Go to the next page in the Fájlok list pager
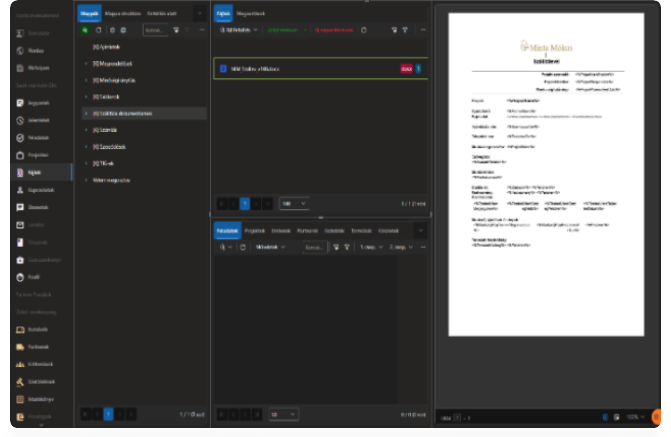This screenshot has width=671, height=437. tap(256, 204)
